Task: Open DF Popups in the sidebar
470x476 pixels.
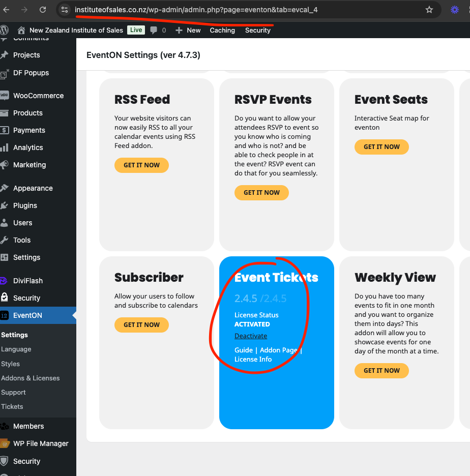Action: (x=31, y=73)
